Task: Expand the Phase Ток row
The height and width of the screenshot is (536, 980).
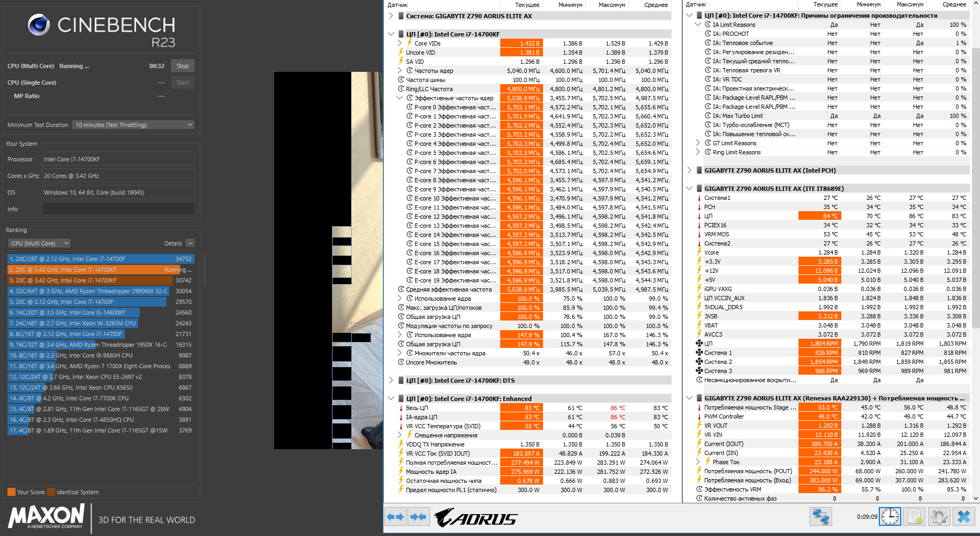Action: [x=698, y=461]
